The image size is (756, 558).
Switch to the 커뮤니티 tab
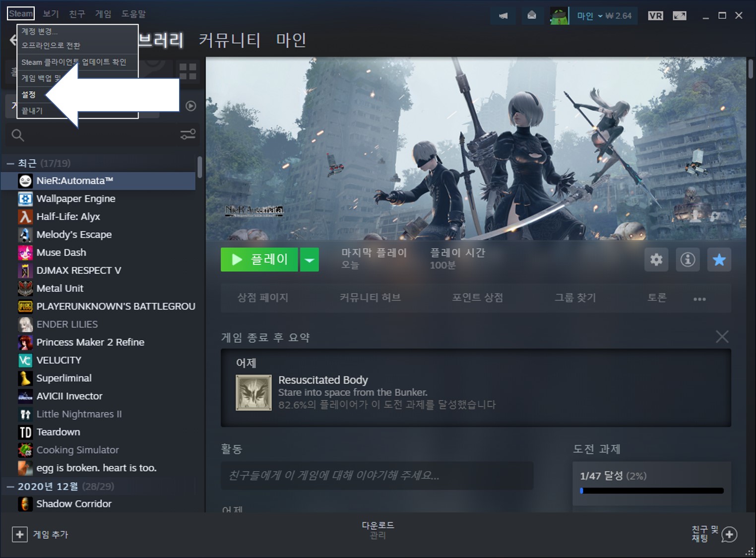230,40
